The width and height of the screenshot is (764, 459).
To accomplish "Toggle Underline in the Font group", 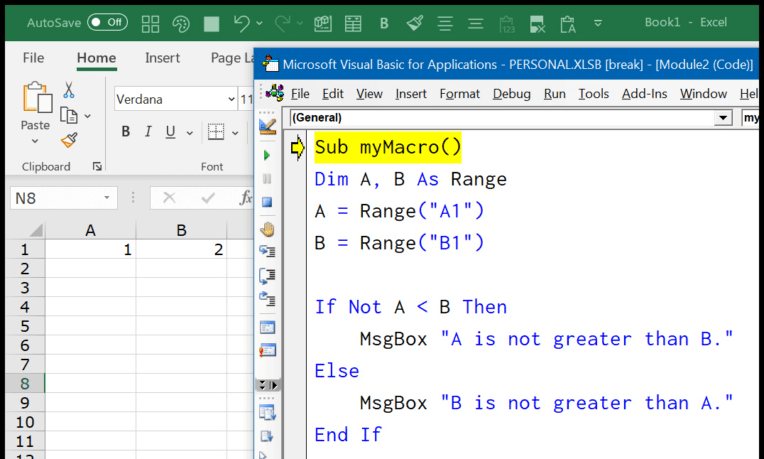I will 170,132.
